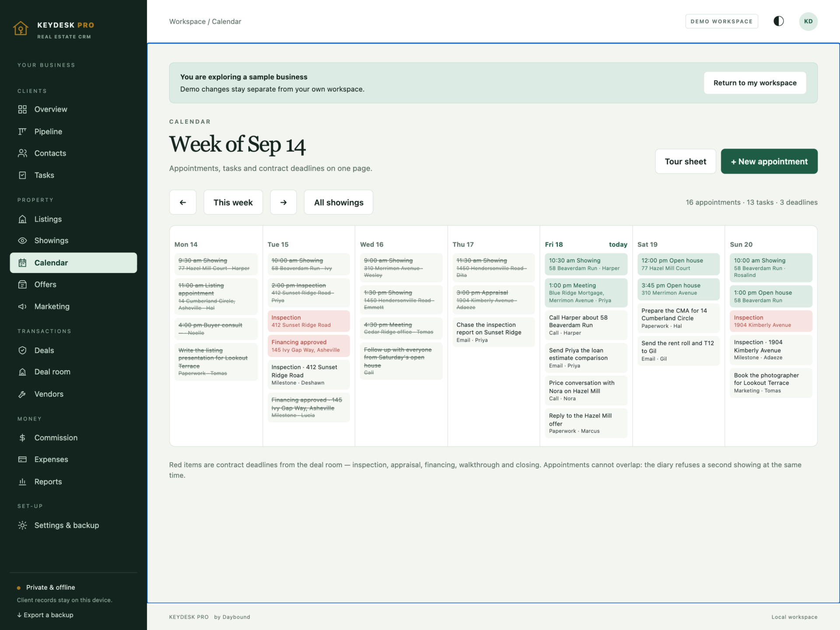Open Saturday 12:00 pm Open house card
The width and height of the screenshot is (840, 630).
(678, 264)
